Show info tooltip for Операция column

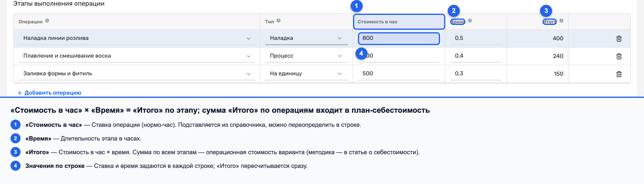tap(47, 21)
